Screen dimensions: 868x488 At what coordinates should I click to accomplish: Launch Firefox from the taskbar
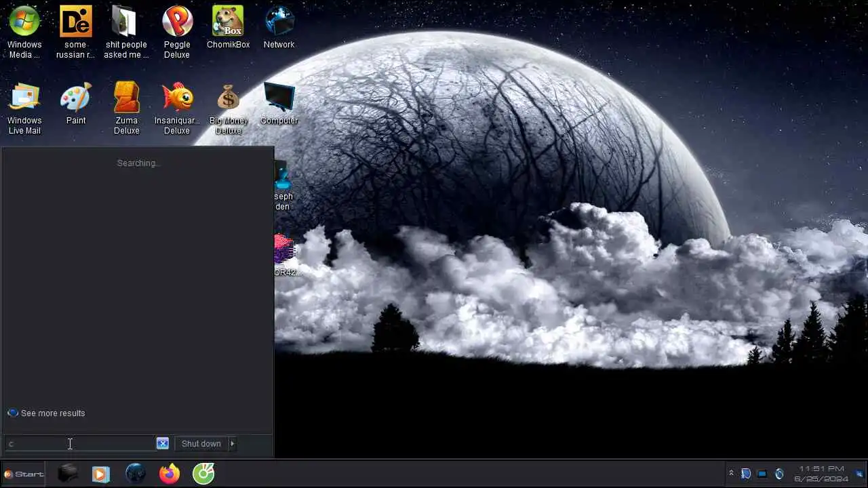click(x=170, y=474)
